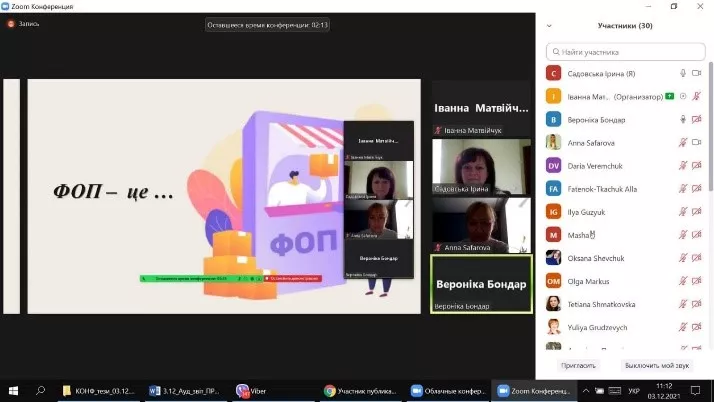Collapse the Участники panel chevron
This screenshot has height=402, width=714.
tap(550, 26)
